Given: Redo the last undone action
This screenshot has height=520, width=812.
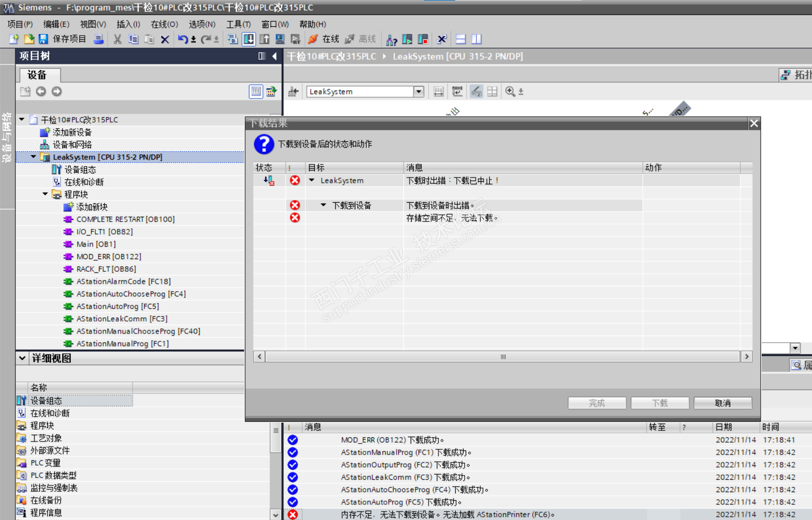Looking at the screenshot, I should point(206,39).
